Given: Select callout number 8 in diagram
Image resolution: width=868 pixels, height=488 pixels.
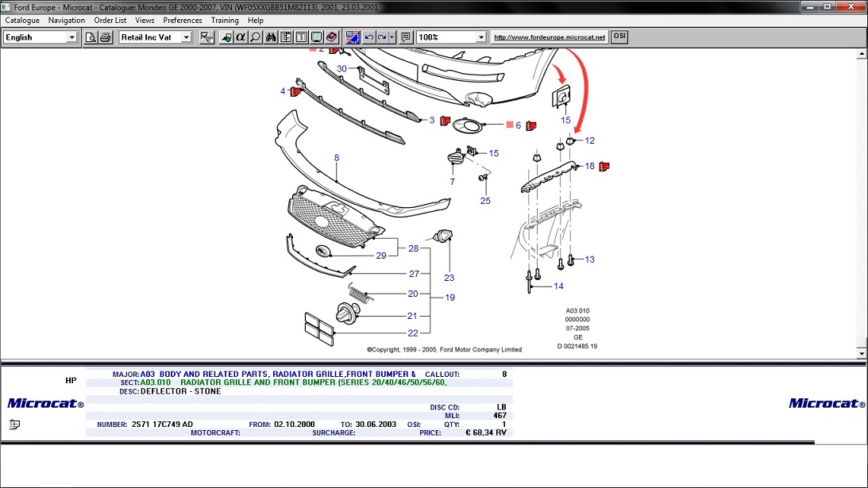Looking at the screenshot, I should click(x=337, y=158).
